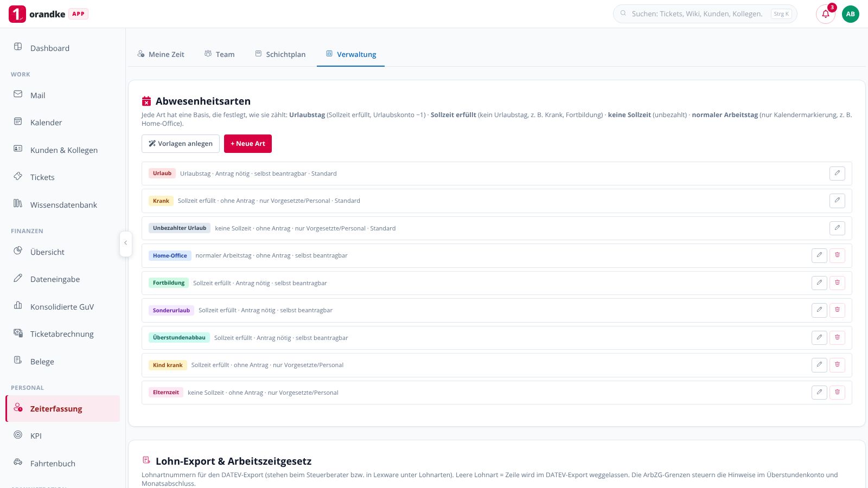This screenshot has height=488, width=868.
Task: Edit the Krank absence type
Action: 837,201
